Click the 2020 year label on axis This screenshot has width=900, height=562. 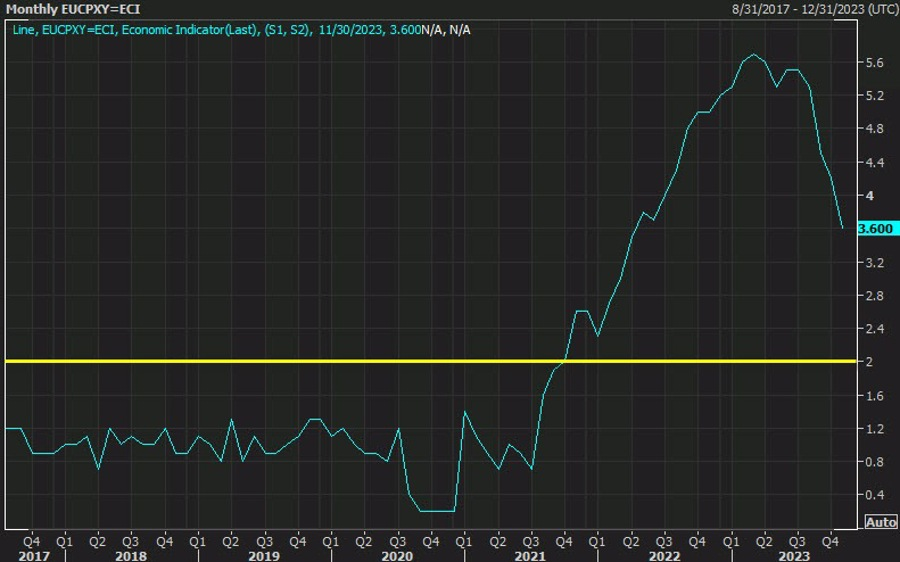(397, 556)
